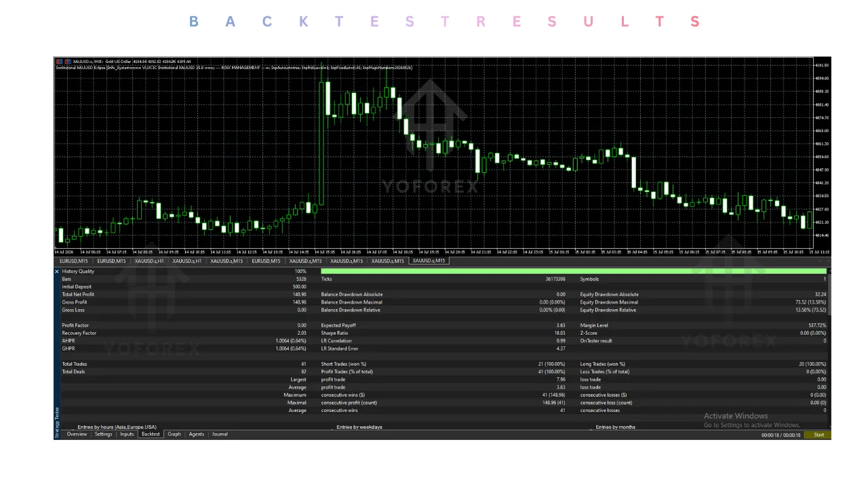Click the Expected Payoff value 3.63

tap(561, 325)
